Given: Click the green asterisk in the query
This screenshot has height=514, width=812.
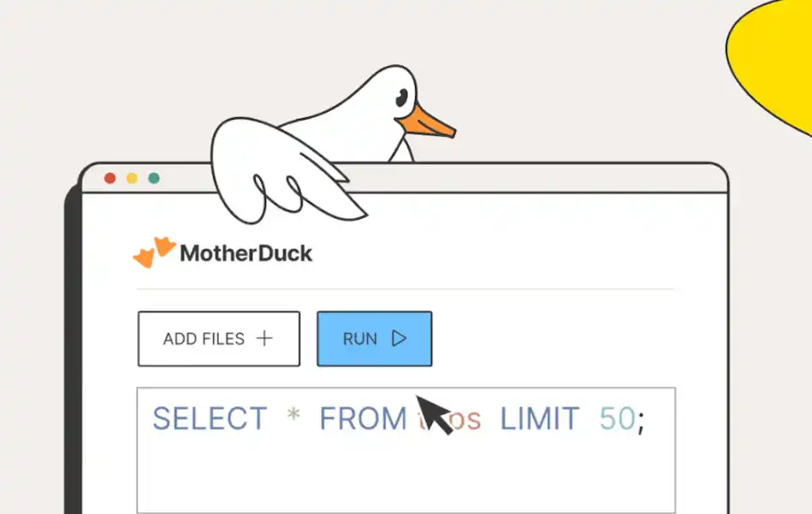Looking at the screenshot, I should pos(293,415).
